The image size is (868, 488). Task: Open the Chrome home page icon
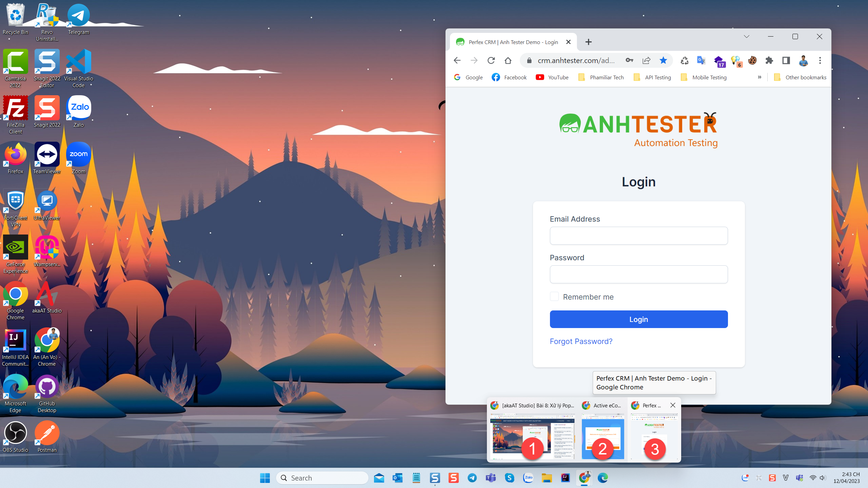coord(508,60)
